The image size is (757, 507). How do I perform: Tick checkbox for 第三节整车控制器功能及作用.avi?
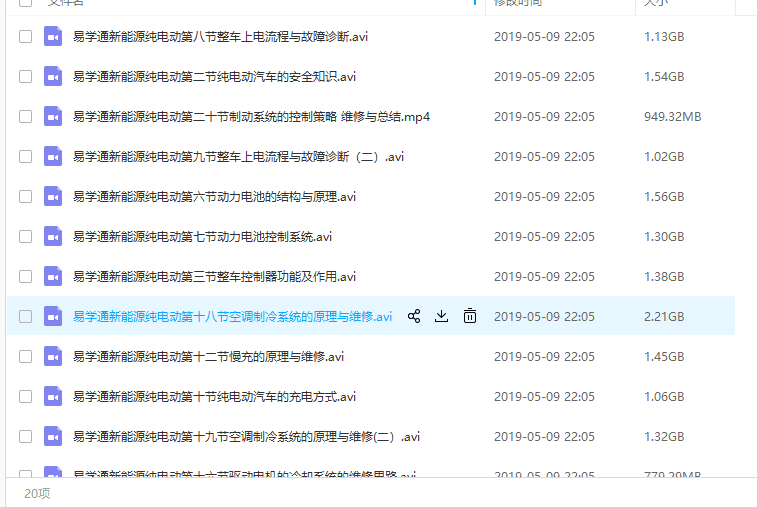[x=26, y=277]
